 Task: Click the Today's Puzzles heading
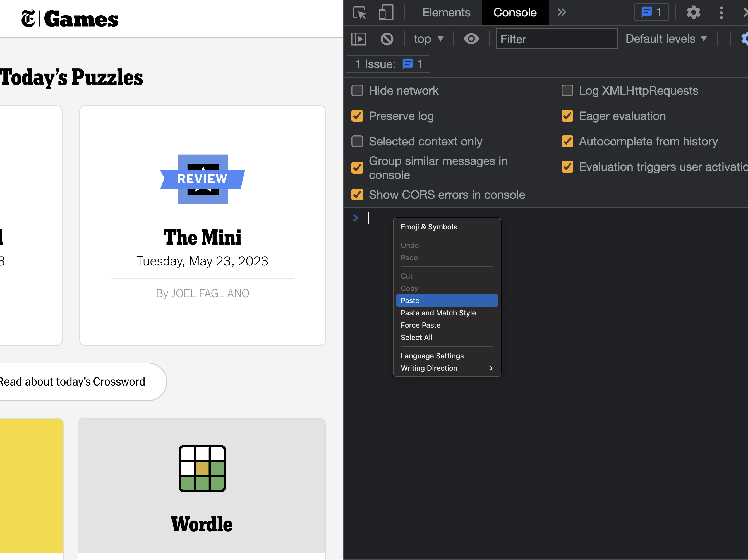tap(71, 77)
